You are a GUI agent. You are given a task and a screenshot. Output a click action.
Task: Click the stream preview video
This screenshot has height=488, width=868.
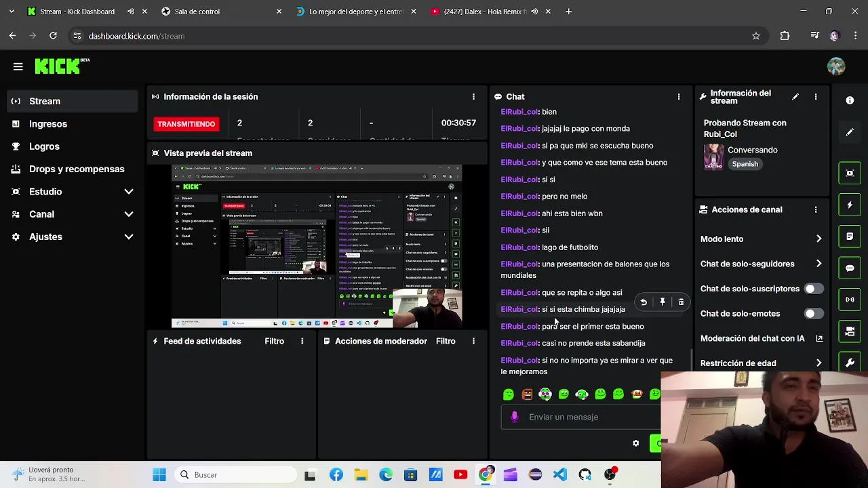click(x=317, y=247)
